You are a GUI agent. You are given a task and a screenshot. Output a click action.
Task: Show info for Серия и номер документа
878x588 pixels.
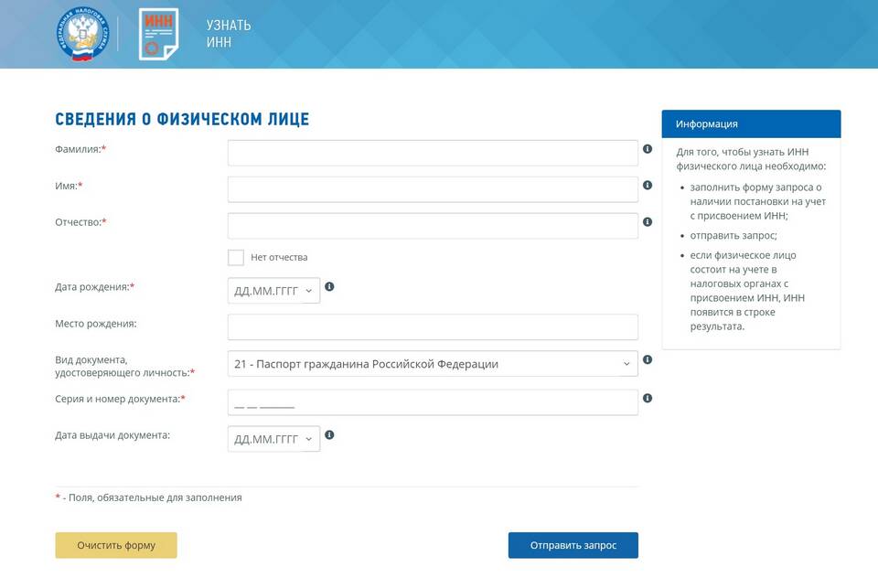tap(648, 399)
